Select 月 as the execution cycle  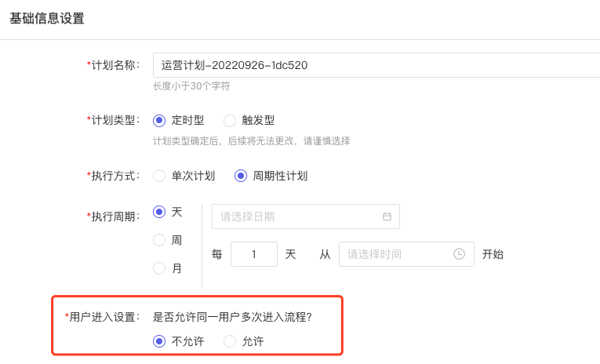tap(159, 268)
